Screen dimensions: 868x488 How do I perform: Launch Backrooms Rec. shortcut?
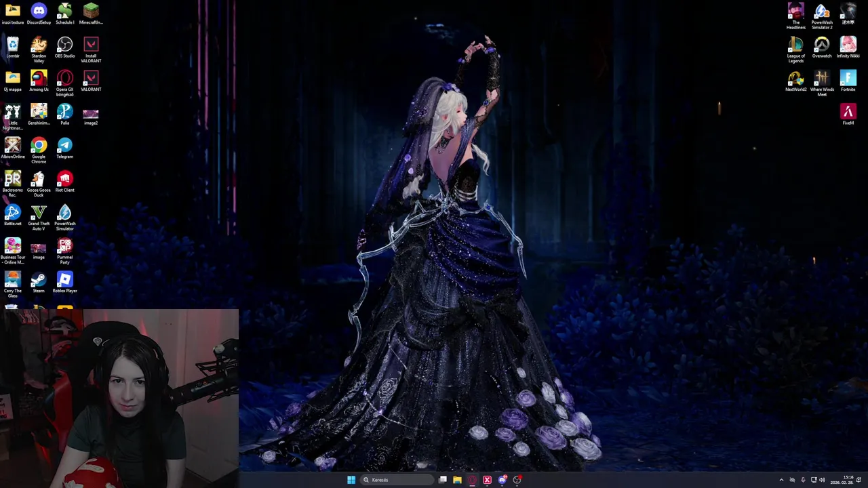13,184
